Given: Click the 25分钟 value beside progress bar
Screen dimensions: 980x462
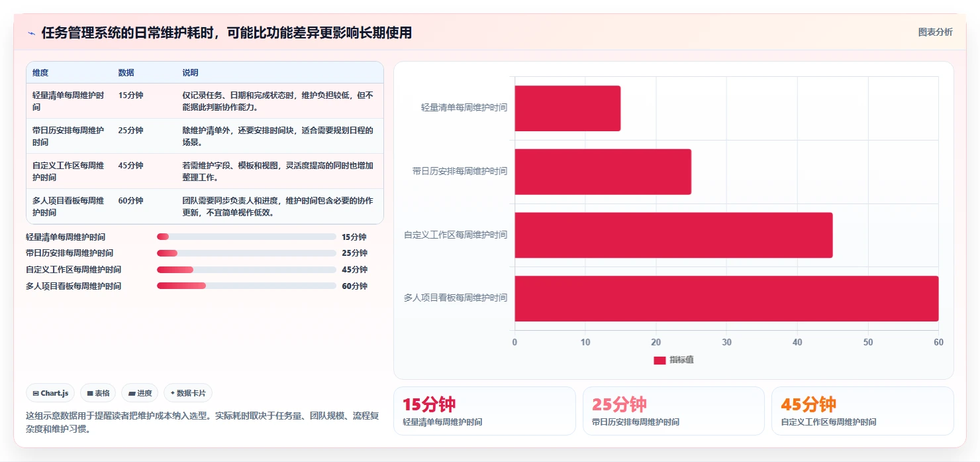Looking at the screenshot, I should (354, 253).
